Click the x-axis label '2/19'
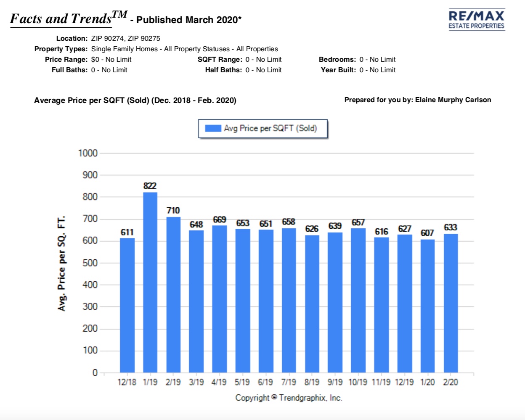525x420 pixels. 173,382
